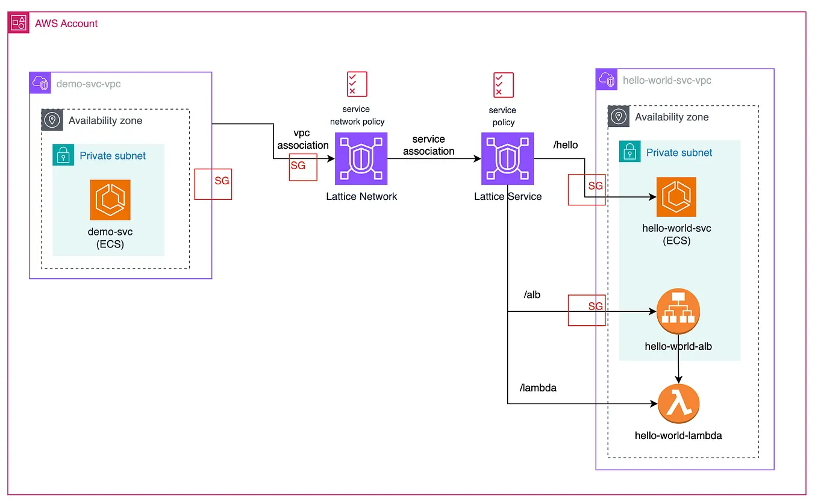This screenshot has height=504, width=818.
Task: Click the demo-svc ECS container icon
Action: coord(110,199)
